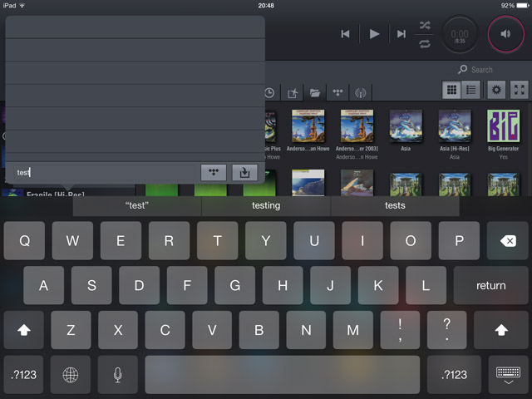Start playback with the play button
This screenshot has width=532, height=399.
[x=374, y=34]
